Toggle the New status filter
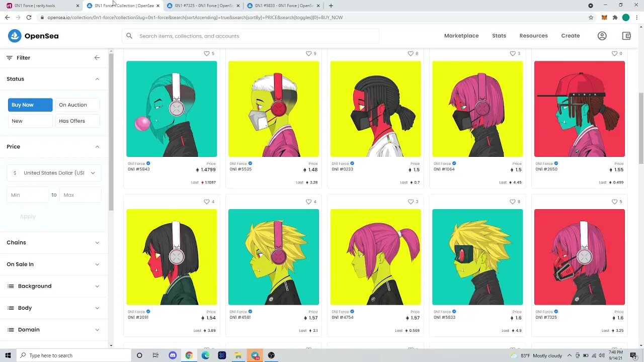The height and width of the screenshot is (362, 644). pos(30,121)
